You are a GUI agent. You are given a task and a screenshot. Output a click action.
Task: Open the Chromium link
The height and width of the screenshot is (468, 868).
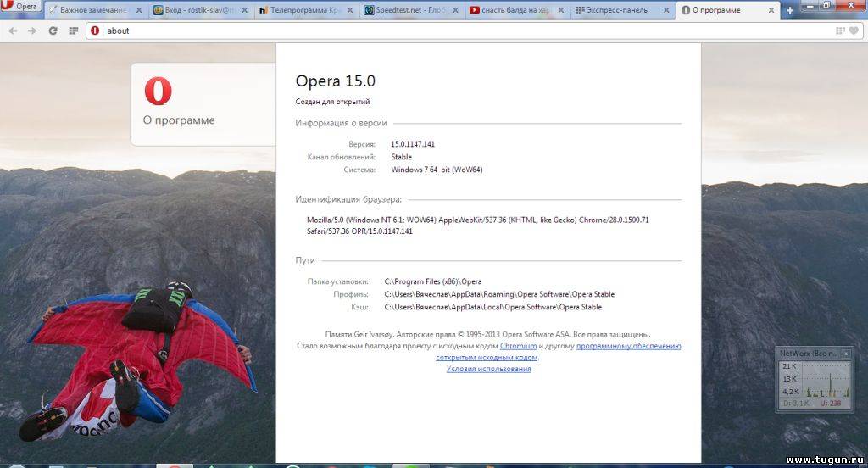click(518, 346)
